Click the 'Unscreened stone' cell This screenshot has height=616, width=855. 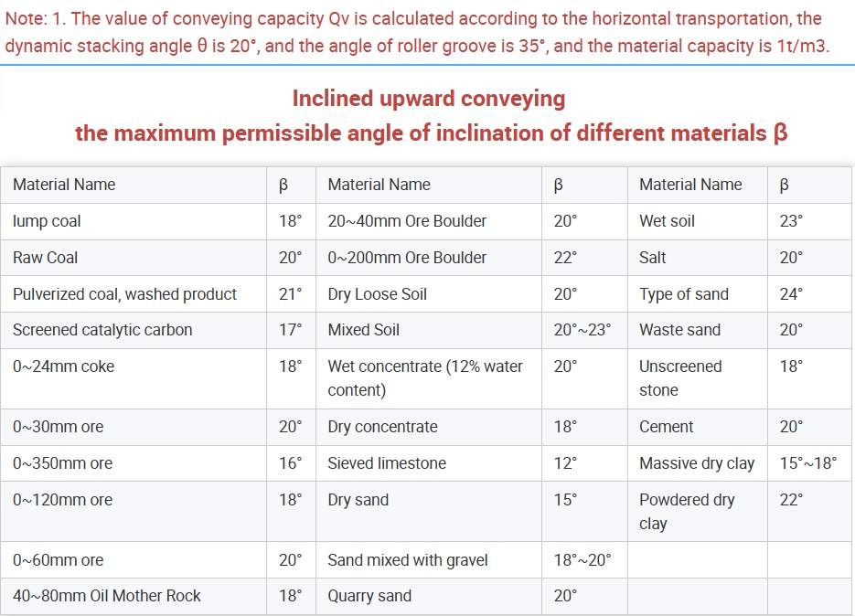680,378
